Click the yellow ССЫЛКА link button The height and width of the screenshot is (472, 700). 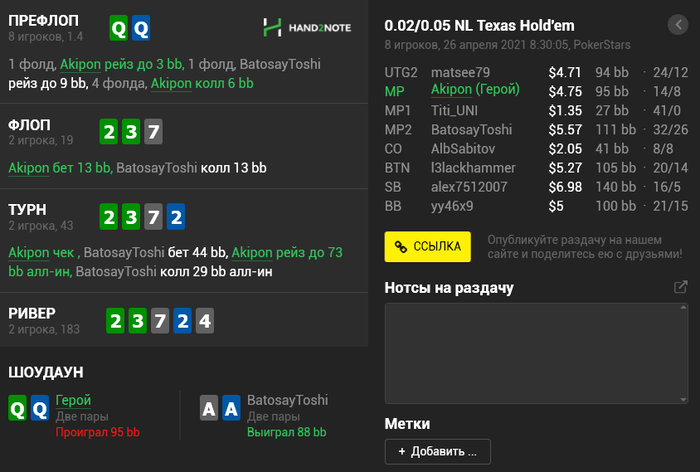click(427, 246)
